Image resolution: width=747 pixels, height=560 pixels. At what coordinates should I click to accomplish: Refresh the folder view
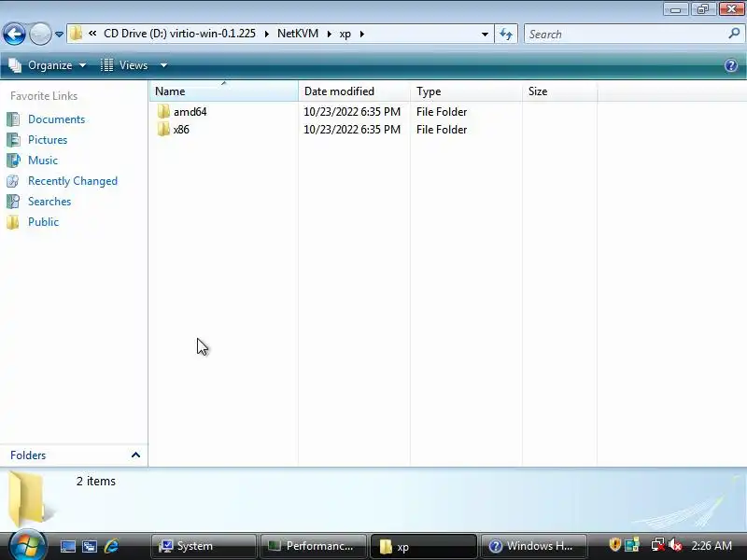tap(506, 35)
